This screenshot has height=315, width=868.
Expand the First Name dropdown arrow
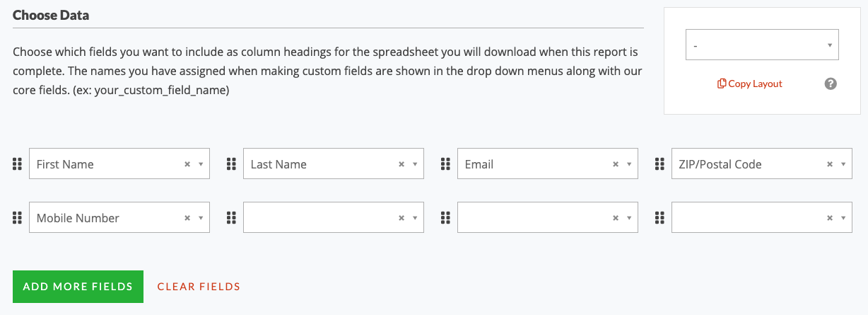pos(201,164)
